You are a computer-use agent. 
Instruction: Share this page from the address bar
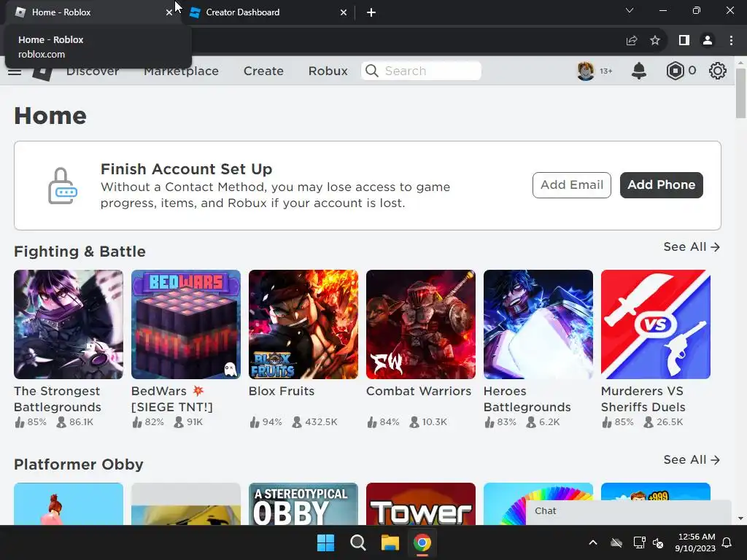(632, 41)
